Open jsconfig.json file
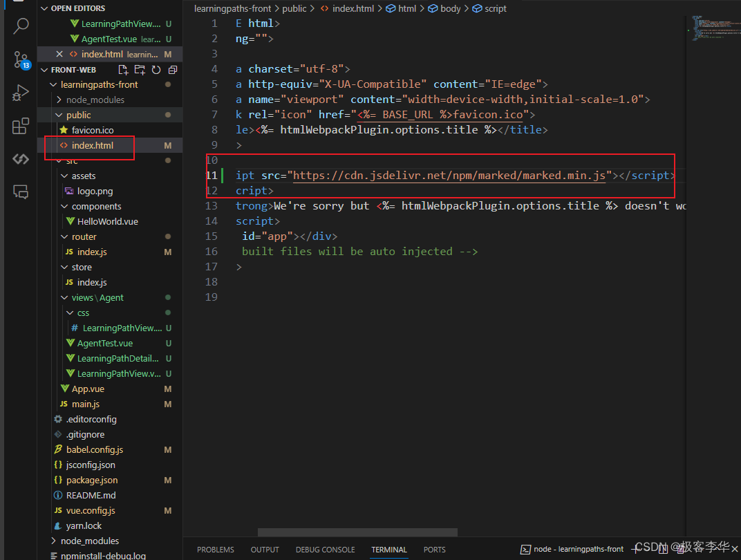Viewport: 741px width, 560px height. point(91,465)
